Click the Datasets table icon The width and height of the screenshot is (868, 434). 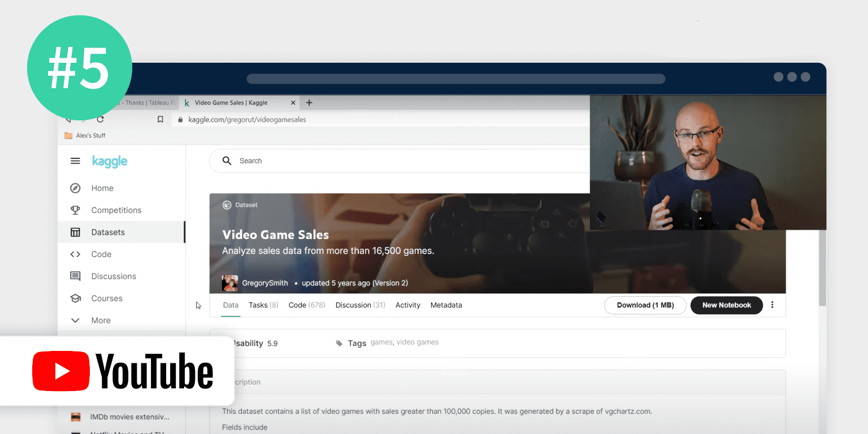point(75,232)
